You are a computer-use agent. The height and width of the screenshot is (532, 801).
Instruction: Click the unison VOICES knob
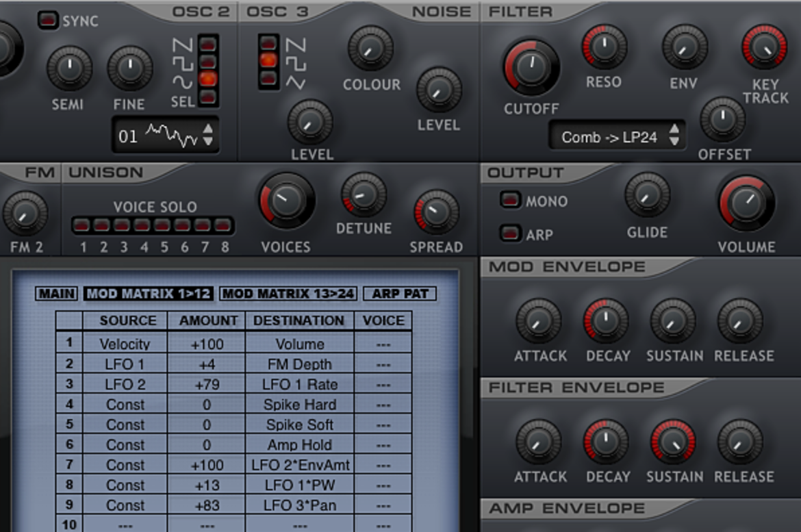coord(287,201)
